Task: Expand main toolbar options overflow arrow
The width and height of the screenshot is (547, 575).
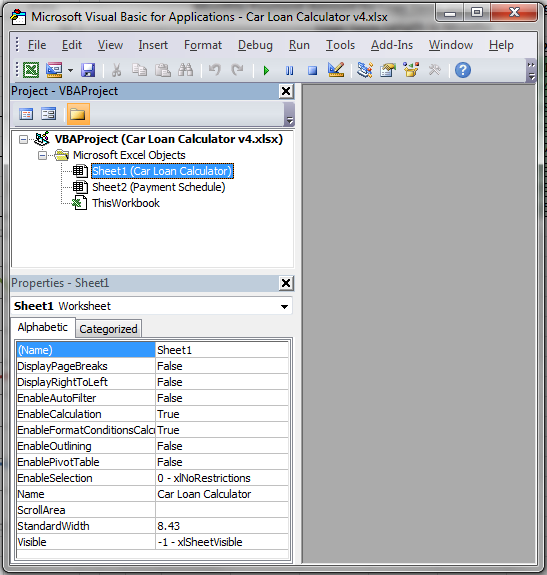Action: point(531,70)
